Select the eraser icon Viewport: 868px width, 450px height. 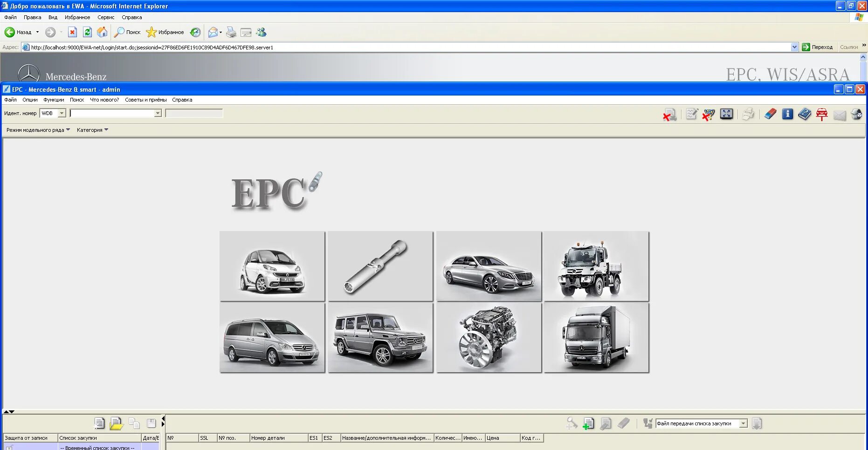pyautogui.click(x=770, y=114)
